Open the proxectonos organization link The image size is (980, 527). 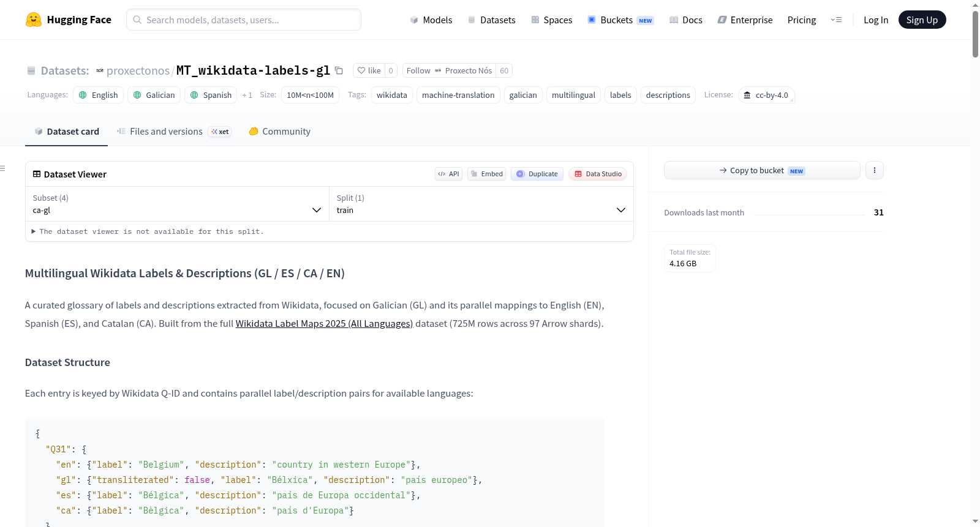[x=138, y=70]
